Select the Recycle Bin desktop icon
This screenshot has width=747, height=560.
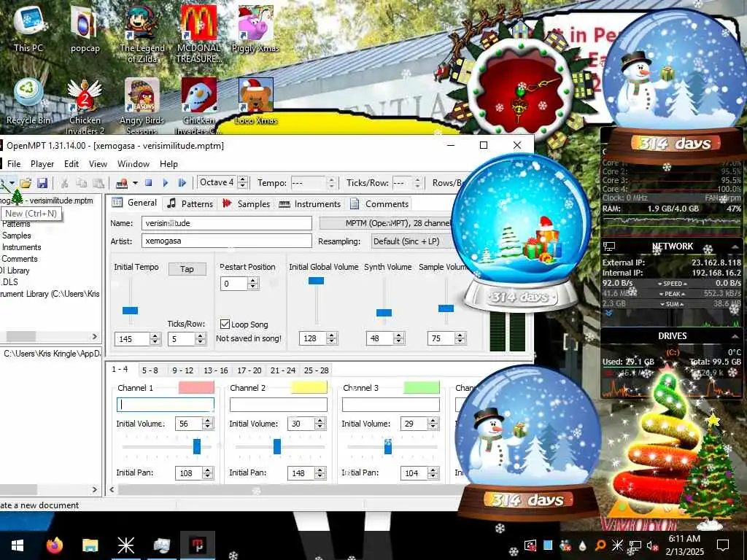(28, 102)
